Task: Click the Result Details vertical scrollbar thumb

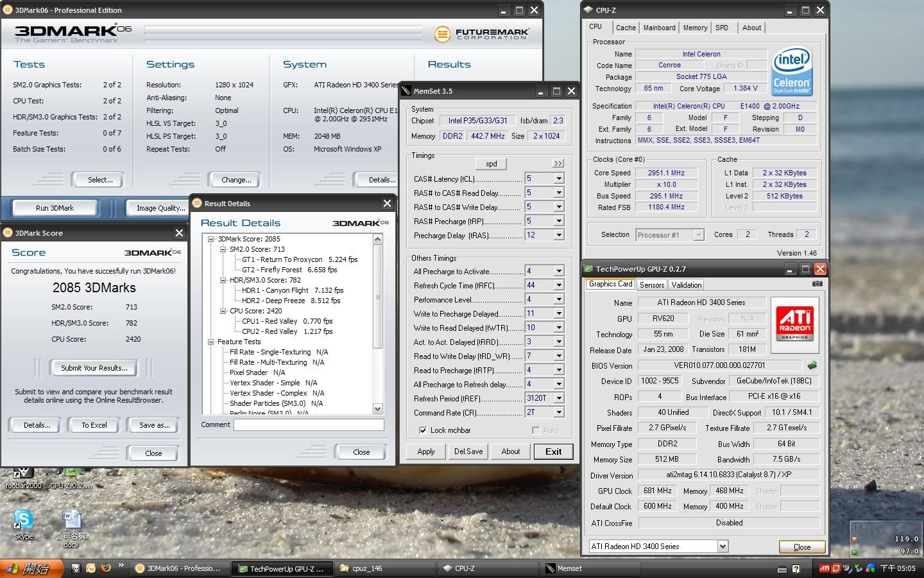Action: click(377, 296)
